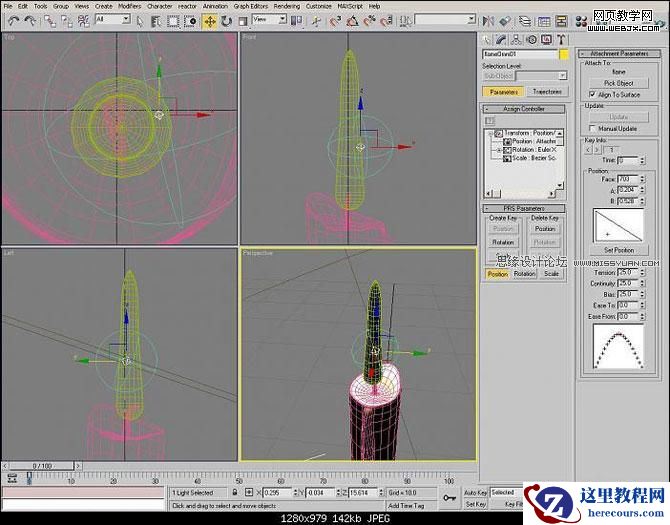Viewport: 670px width, 525px height.
Task: Click the yellow object color swatch
Action: click(564, 54)
